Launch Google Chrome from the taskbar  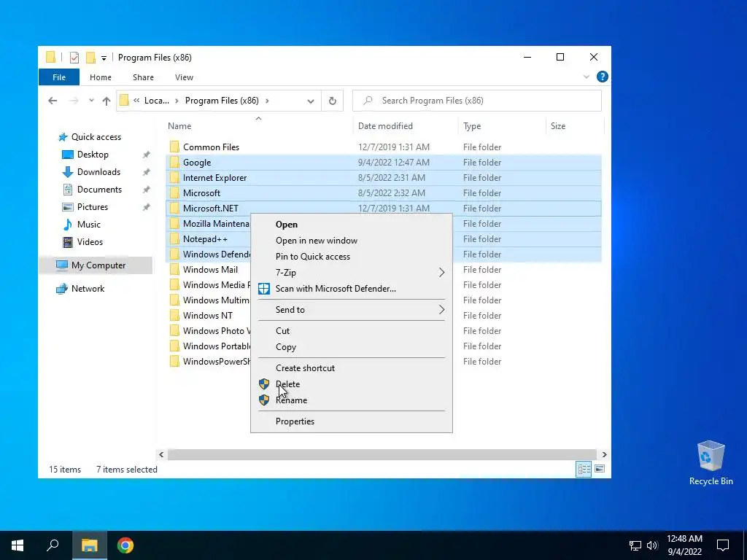[x=125, y=545]
